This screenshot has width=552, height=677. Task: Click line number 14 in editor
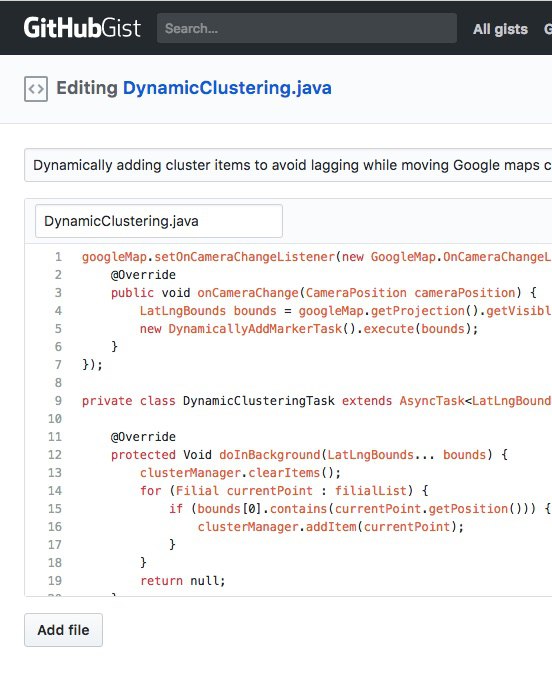click(55, 490)
